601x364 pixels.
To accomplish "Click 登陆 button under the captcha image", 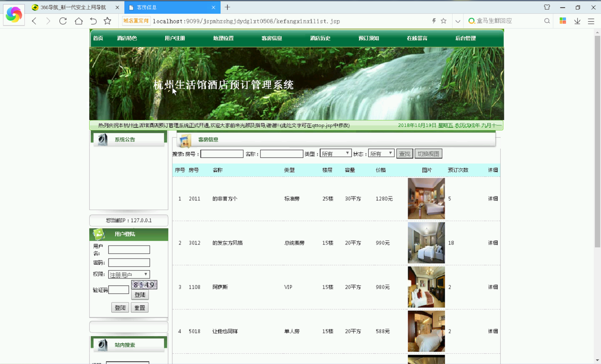I will pyautogui.click(x=140, y=295).
